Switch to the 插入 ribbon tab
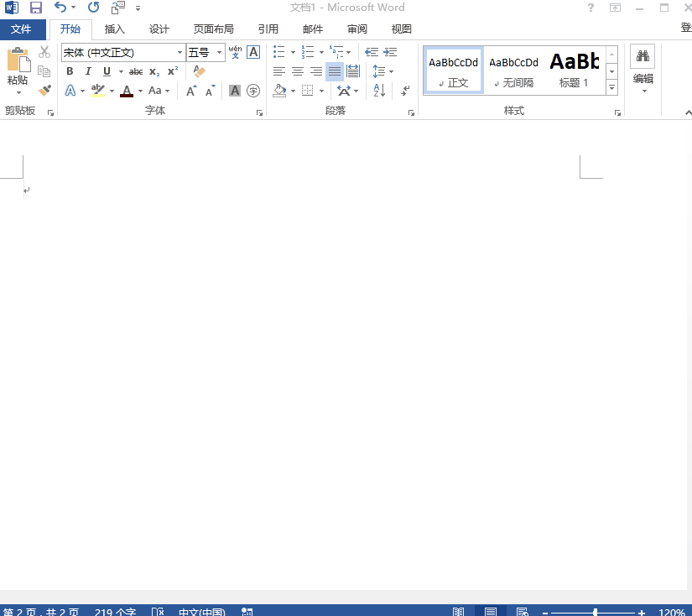 click(115, 29)
